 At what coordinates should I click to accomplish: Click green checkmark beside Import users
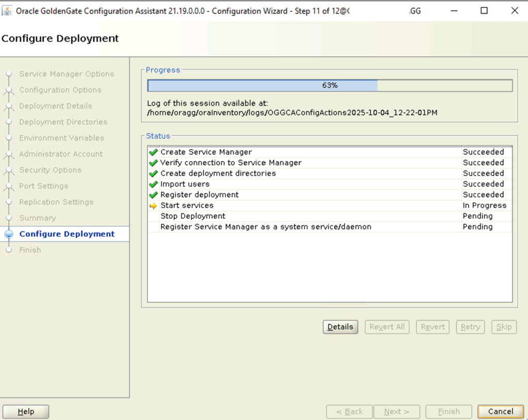153,184
